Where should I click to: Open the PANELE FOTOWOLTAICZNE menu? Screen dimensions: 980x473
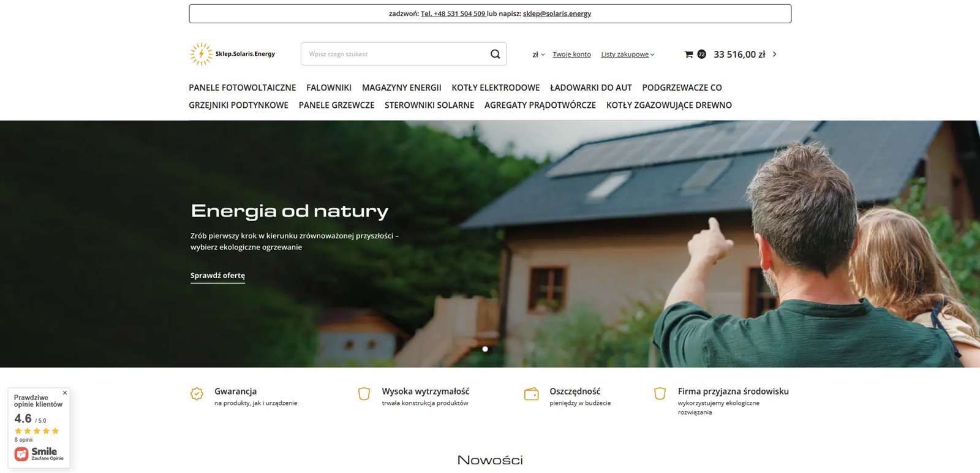click(242, 88)
